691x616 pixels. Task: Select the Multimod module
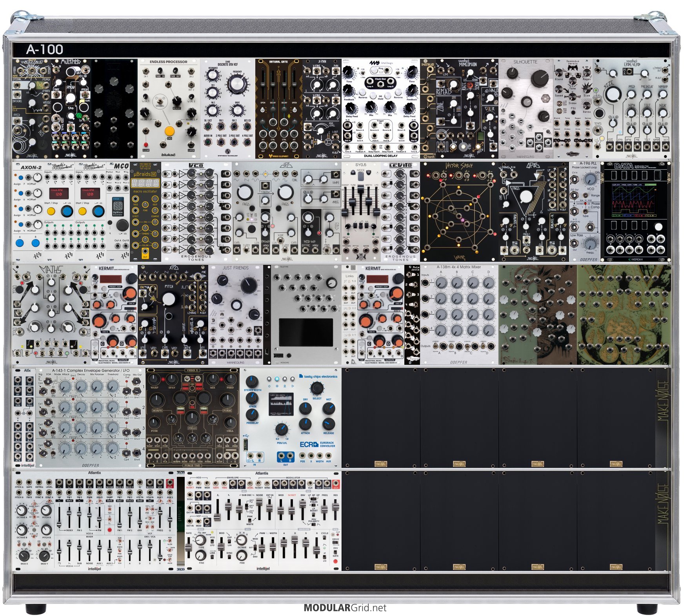click(71, 109)
